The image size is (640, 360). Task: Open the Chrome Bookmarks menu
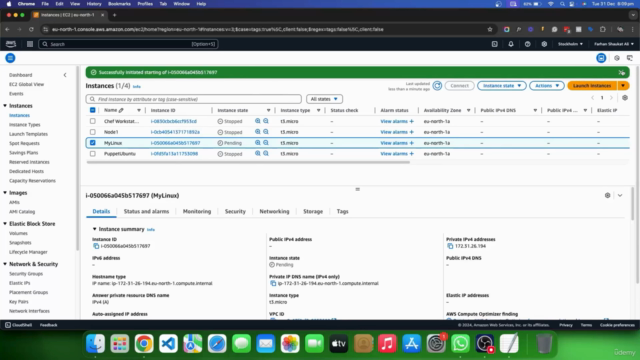pos(119,4)
